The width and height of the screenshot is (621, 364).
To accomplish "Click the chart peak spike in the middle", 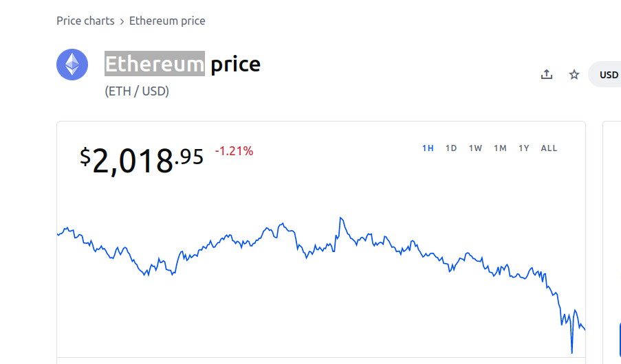I will [x=341, y=218].
